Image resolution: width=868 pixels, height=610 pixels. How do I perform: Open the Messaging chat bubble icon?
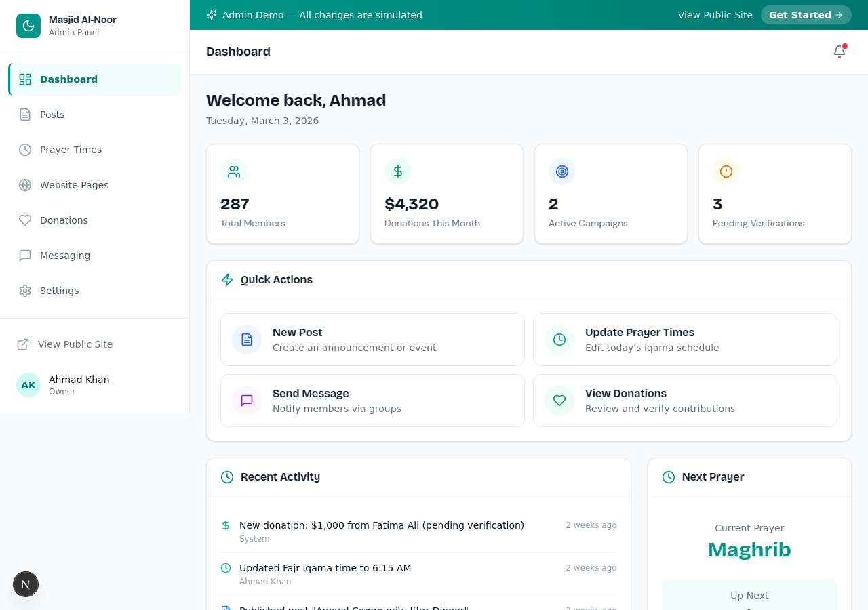pyautogui.click(x=25, y=256)
